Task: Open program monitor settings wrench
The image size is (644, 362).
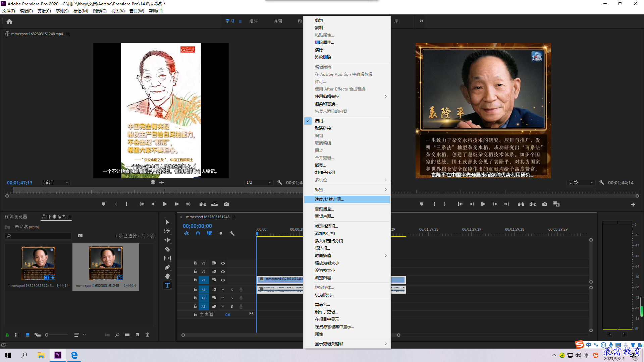Action: point(602,182)
